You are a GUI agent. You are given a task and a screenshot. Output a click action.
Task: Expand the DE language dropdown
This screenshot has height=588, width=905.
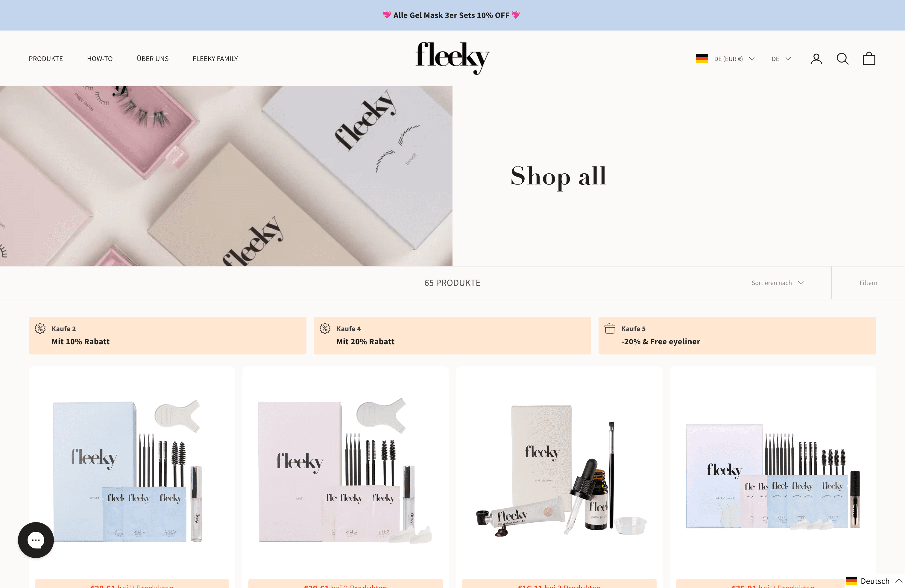pyautogui.click(x=781, y=59)
